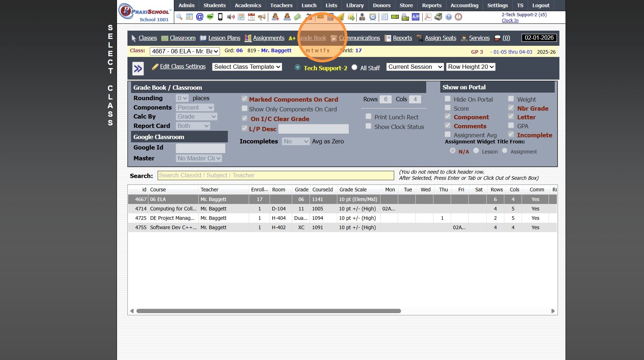Viewport: 644px width, 360px height.
Task: Open the Settings menu
Action: pyautogui.click(x=497, y=5)
